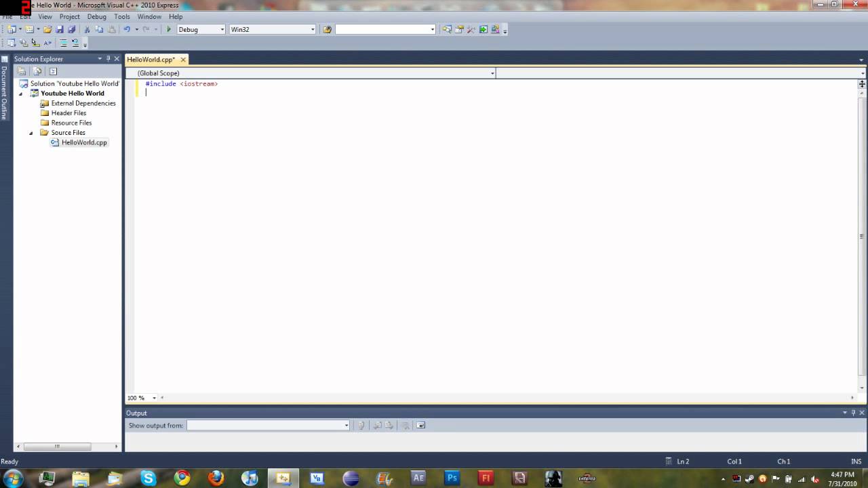Open Photoshop from the taskbar
This screenshot has width=868, height=488.
[x=452, y=479]
